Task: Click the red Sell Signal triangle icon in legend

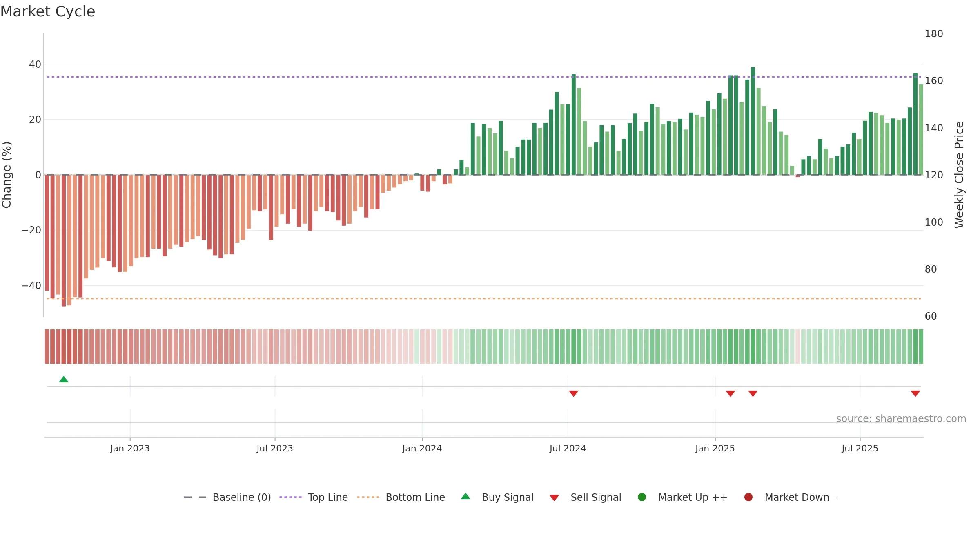Action: 554,498
